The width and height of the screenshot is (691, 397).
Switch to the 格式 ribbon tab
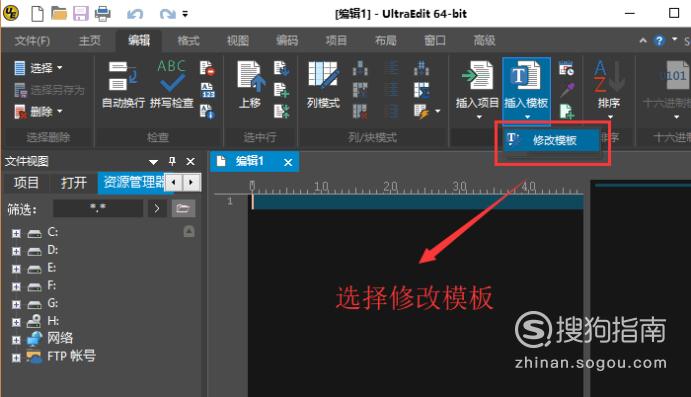pyautogui.click(x=188, y=41)
